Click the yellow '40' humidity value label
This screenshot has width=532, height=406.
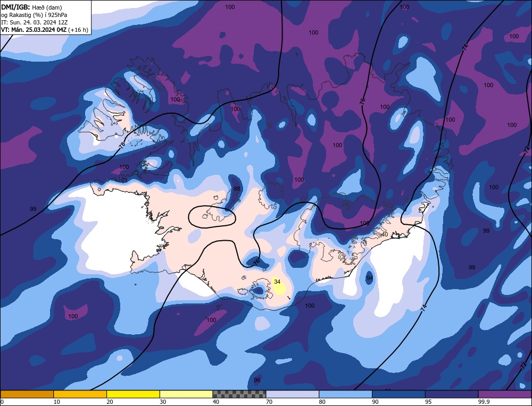pyautogui.click(x=385, y=234)
